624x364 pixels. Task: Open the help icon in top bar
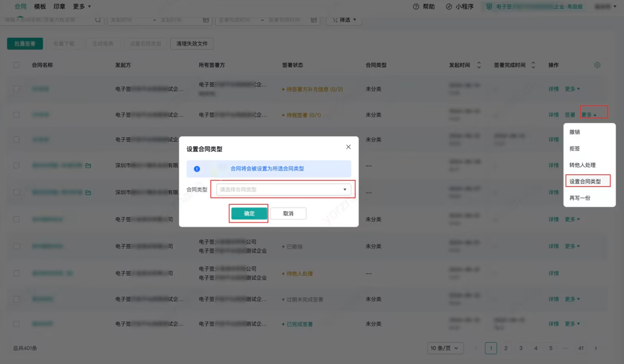416,7
